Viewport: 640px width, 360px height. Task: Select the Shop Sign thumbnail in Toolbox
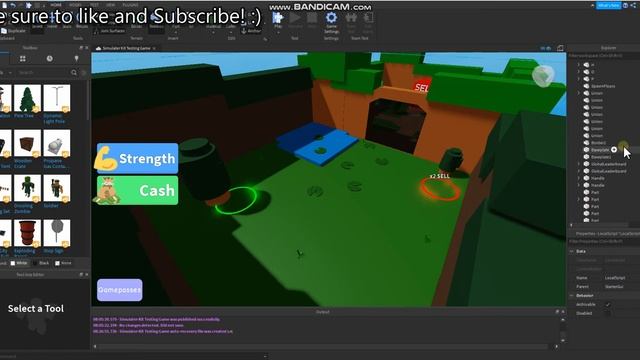point(56,233)
